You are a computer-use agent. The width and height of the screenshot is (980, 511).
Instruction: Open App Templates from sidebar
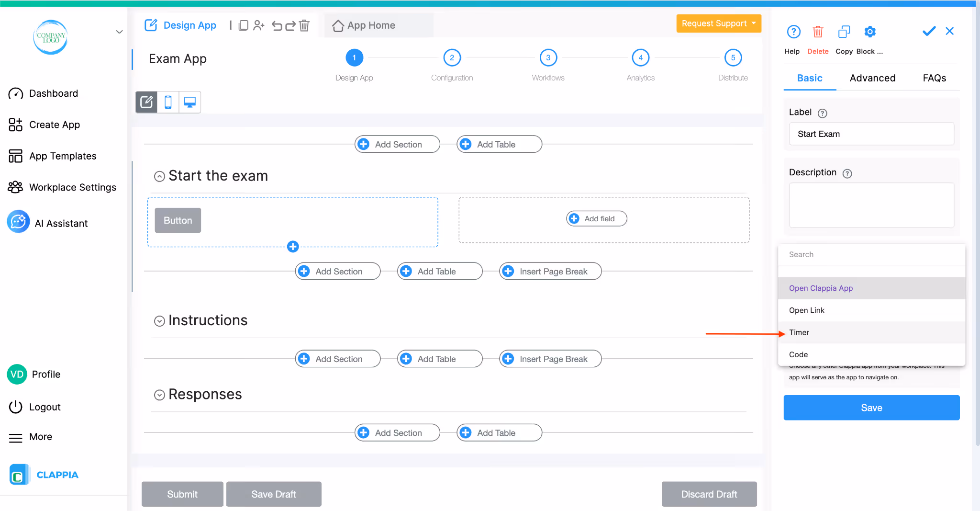52,156
